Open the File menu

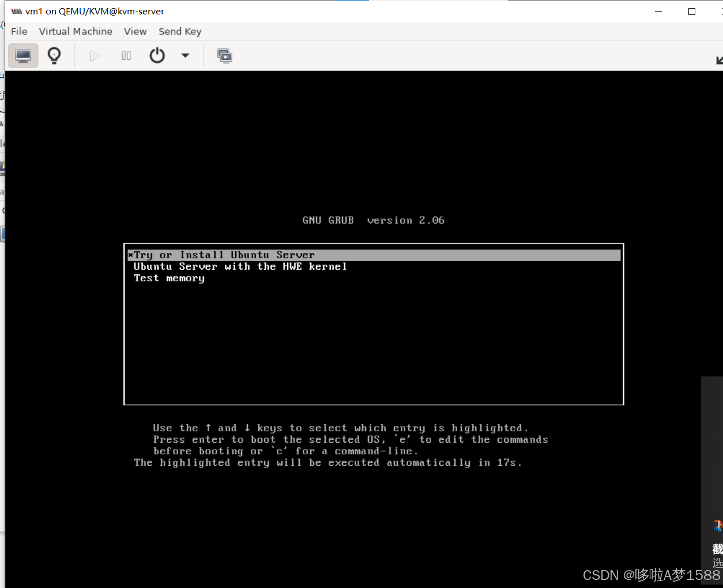click(x=19, y=31)
